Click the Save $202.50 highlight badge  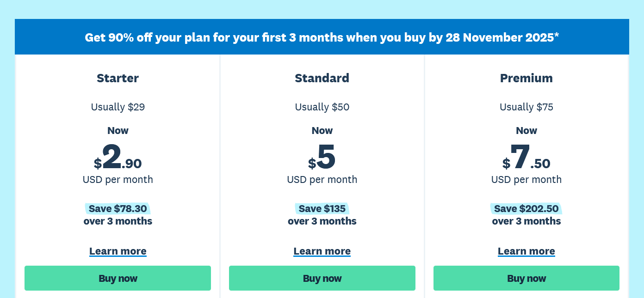(x=526, y=209)
